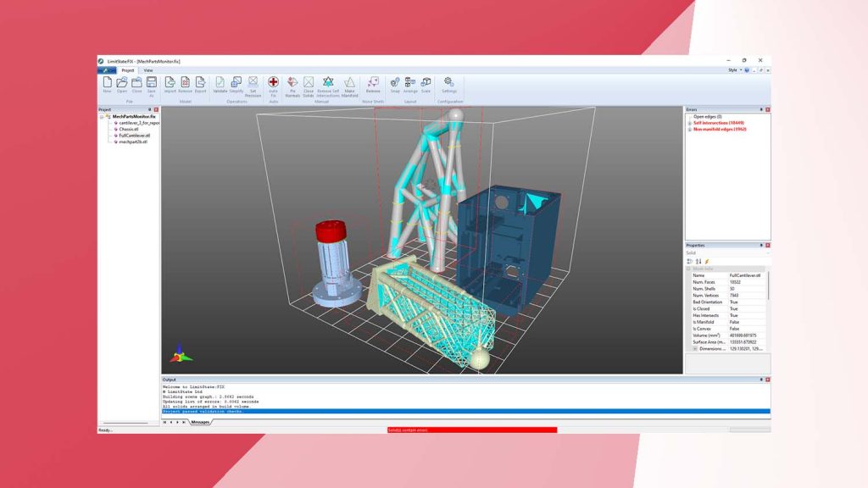
Task: Select the MechPartsMonitor.fix project root
Action: coord(134,117)
